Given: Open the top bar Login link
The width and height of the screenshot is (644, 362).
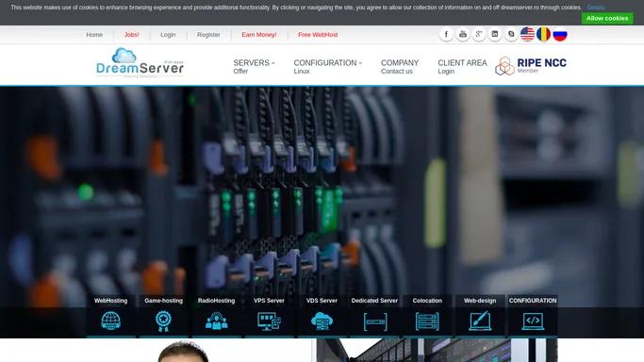Looking at the screenshot, I should tap(168, 35).
